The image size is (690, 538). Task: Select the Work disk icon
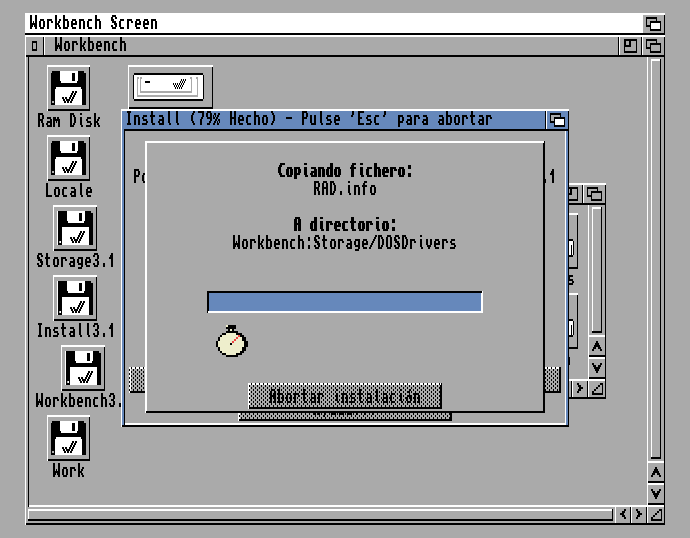pos(69,438)
